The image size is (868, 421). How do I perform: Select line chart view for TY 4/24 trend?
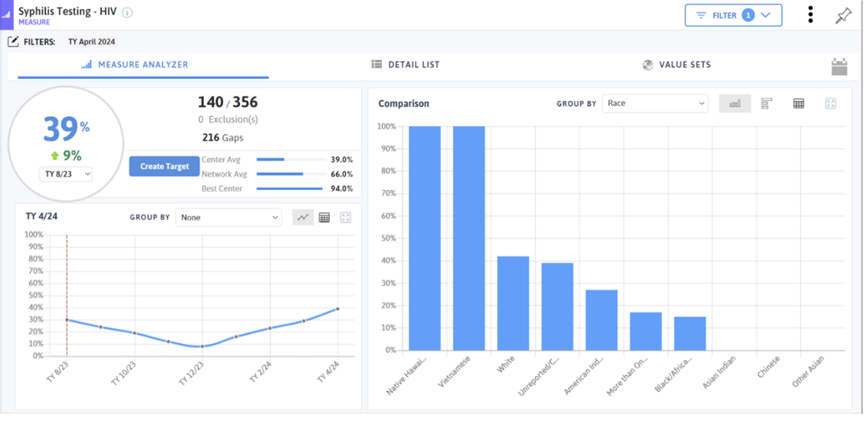303,218
